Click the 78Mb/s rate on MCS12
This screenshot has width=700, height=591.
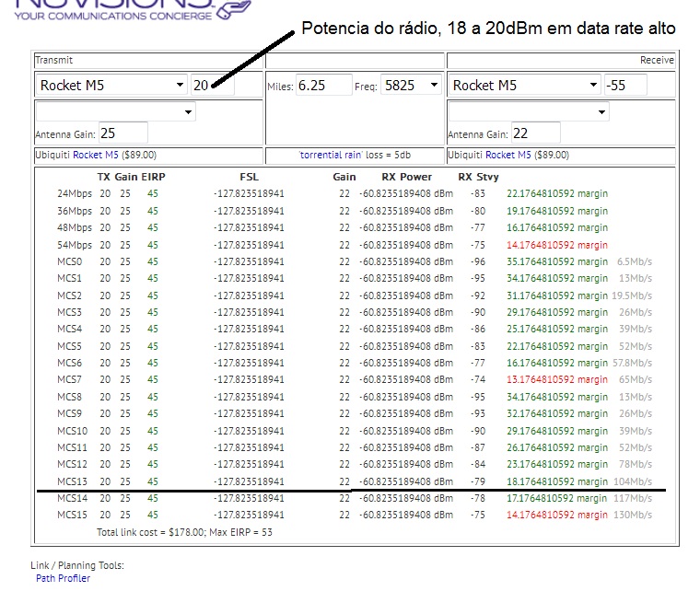[636, 464]
